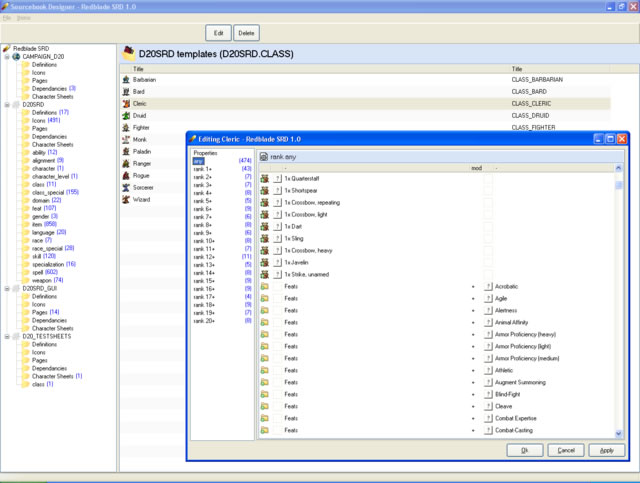Select 'rank 5+' in Properties list
640x483 pixels.
click(202, 201)
